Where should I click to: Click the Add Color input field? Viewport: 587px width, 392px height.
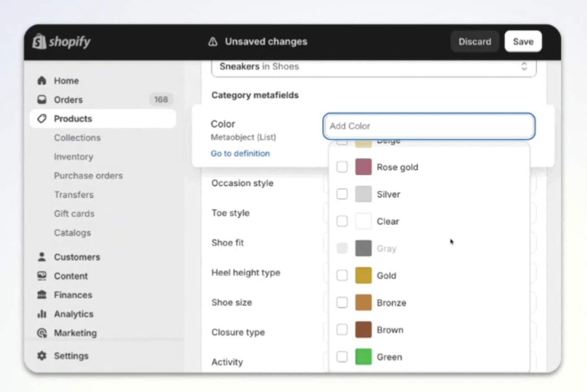point(429,126)
